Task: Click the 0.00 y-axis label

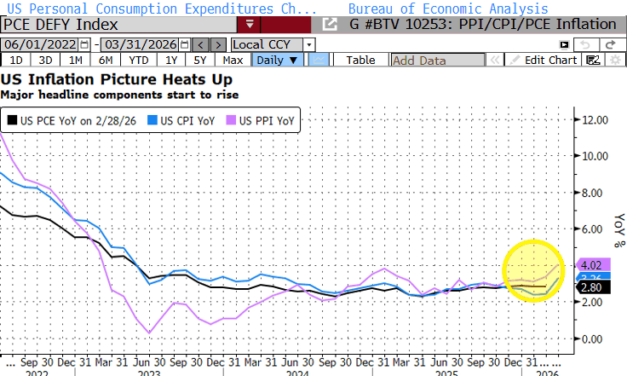Action: 592,339
